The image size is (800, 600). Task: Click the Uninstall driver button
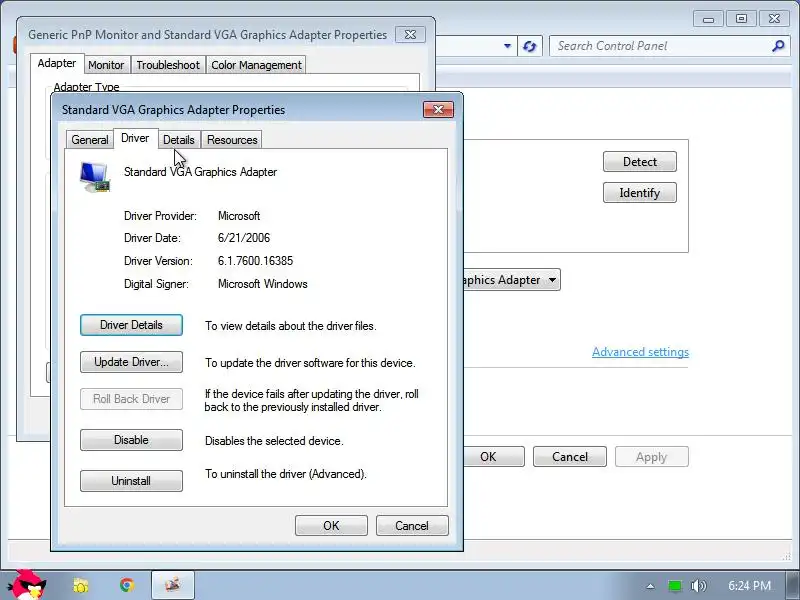(x=131, y=481)
